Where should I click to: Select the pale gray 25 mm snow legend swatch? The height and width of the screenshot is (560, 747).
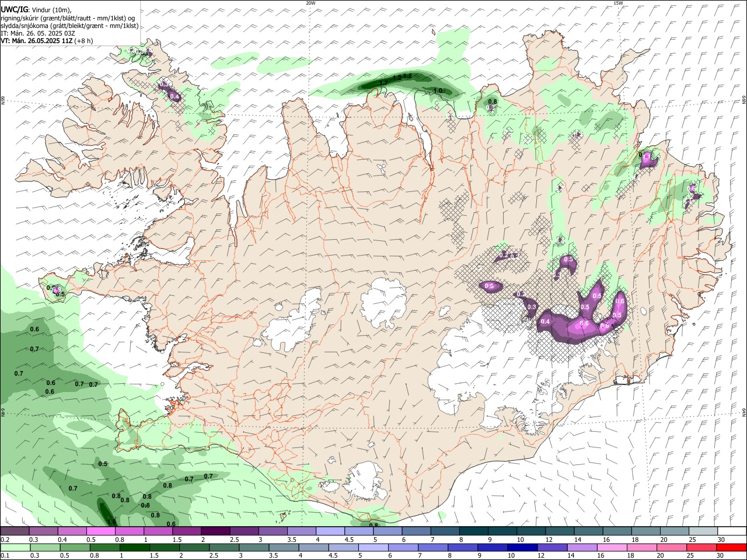click(x=703, y=531)
